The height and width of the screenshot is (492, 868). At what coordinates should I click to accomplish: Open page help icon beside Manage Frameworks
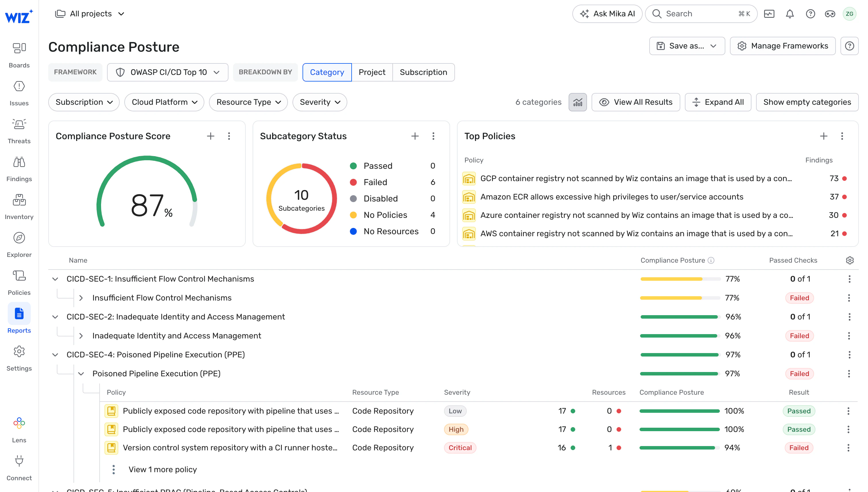[849, 46]
